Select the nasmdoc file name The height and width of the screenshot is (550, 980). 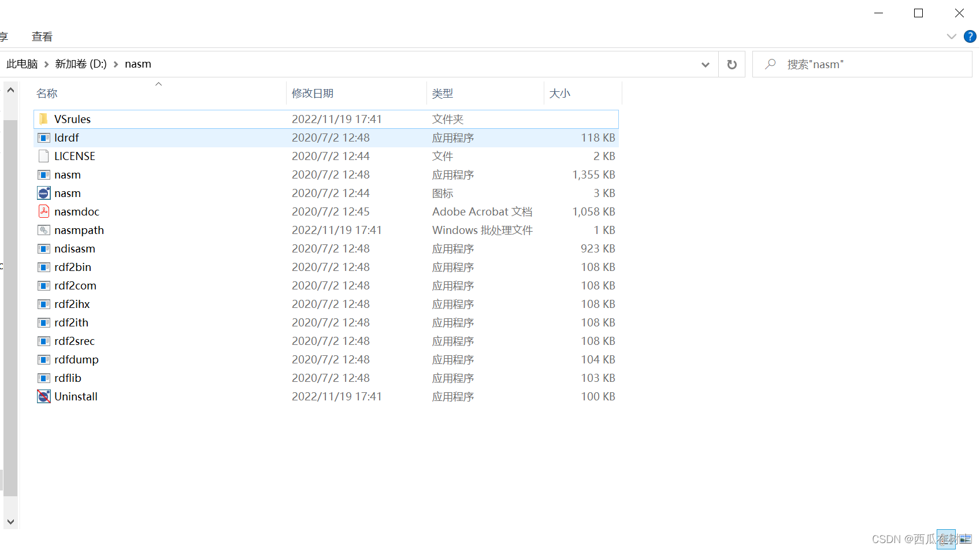pos(77,211)
